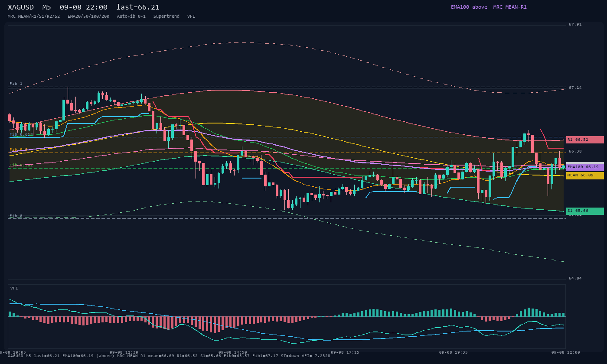The height and width of the screenshot is (364, 607).
Task: Click the 66.38 price axis value
Action: click(x=575, y=151)
